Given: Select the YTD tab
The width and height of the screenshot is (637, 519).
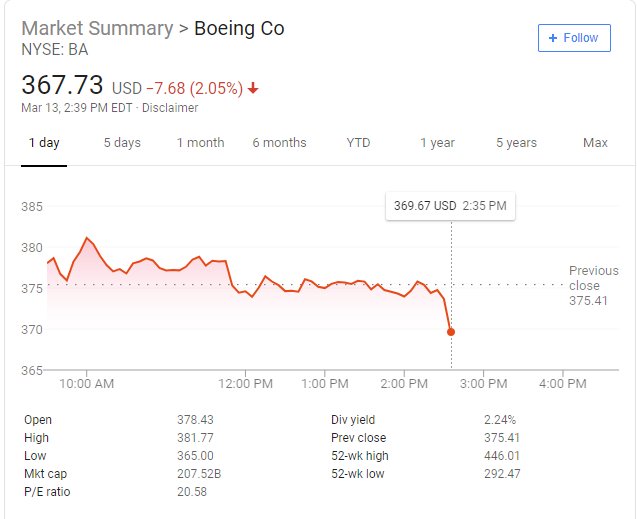Looking at the screenshot, I should (x=358, y=143).
